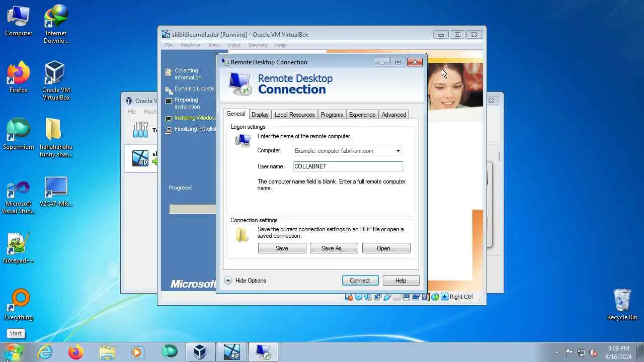
Task: Show hidden tray icons arrow
Action: (x=556, y=352)
